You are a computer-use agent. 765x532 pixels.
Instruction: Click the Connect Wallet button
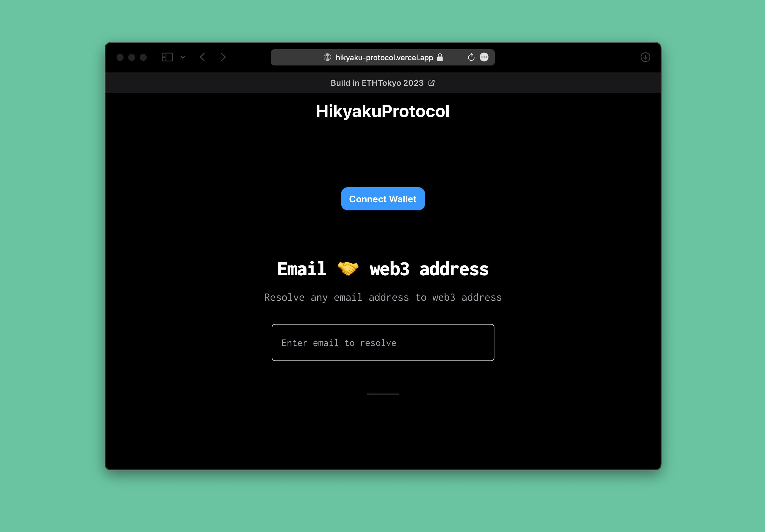(x=382, y=198)
